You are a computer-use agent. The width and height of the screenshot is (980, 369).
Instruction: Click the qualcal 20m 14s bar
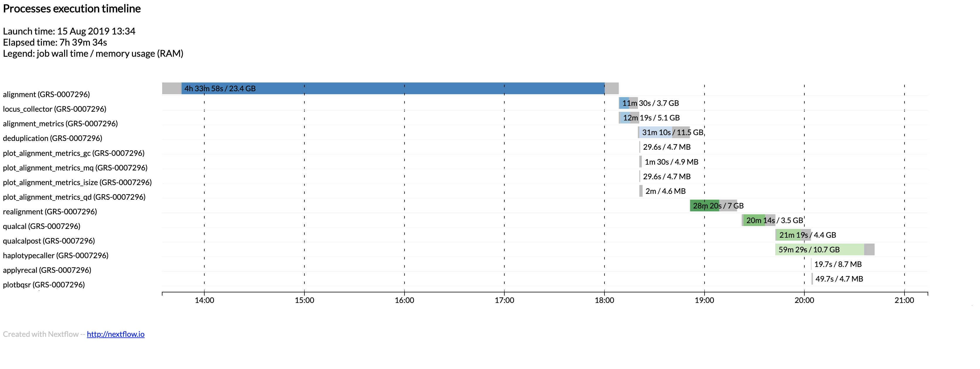click(754, 220)
